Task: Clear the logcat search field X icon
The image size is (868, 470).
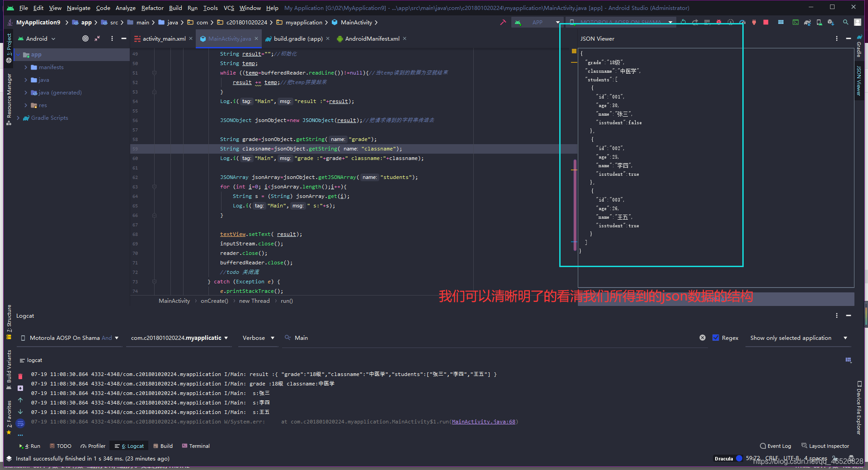Action: (x=703, y=338)
